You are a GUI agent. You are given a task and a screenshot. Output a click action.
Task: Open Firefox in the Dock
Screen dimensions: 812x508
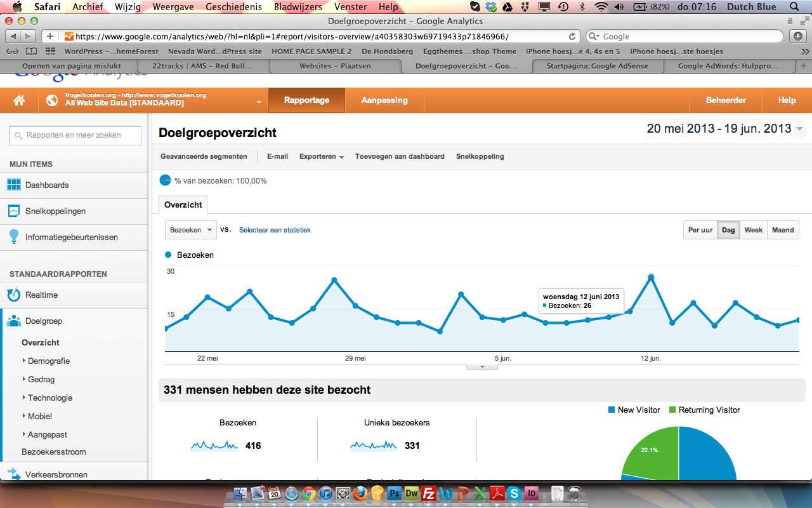point(360,493)
